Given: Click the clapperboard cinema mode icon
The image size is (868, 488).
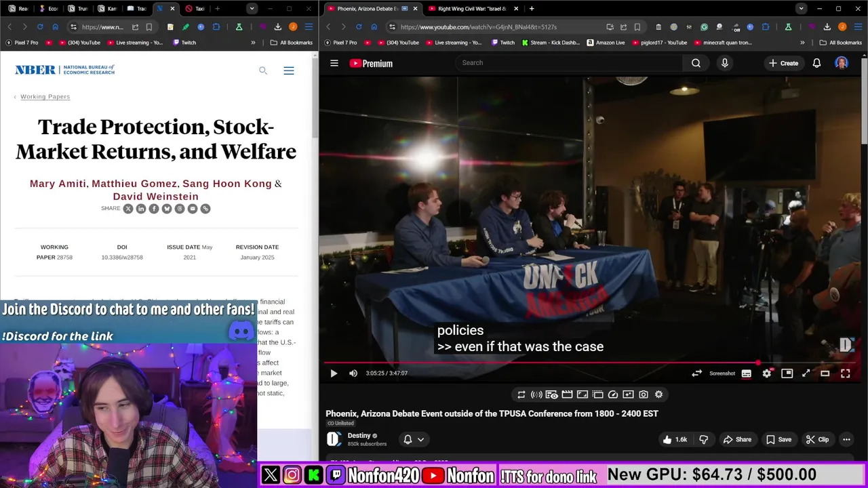Looking at the screenshot, I should click(x=567, y=394).
